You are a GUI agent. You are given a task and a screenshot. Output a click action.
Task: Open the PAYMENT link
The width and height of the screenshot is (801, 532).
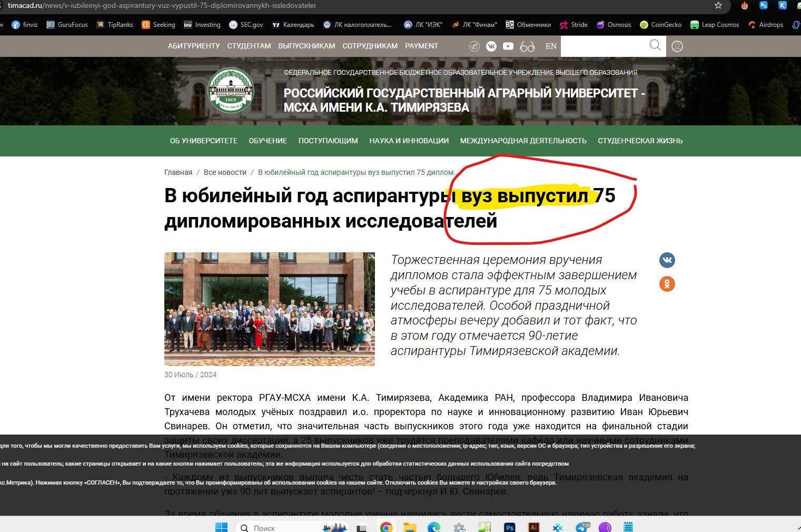[421, 46]
